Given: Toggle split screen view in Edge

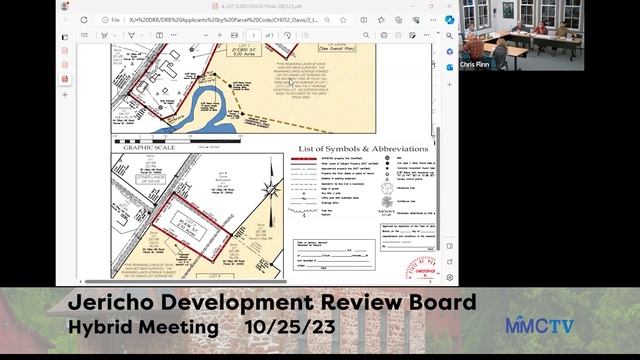Looking at the screenshot, I should tap(364, 20).
